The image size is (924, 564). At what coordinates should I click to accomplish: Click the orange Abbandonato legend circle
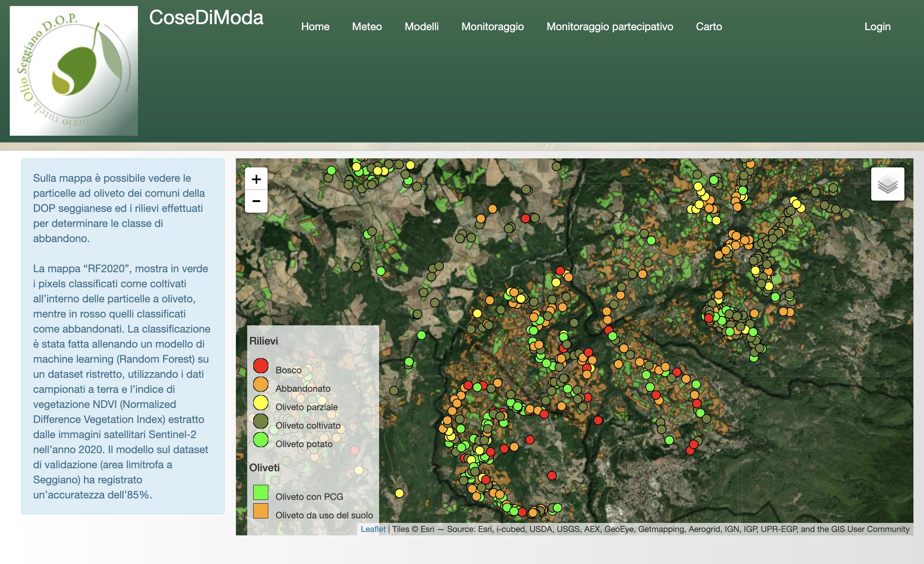point(260,384)
